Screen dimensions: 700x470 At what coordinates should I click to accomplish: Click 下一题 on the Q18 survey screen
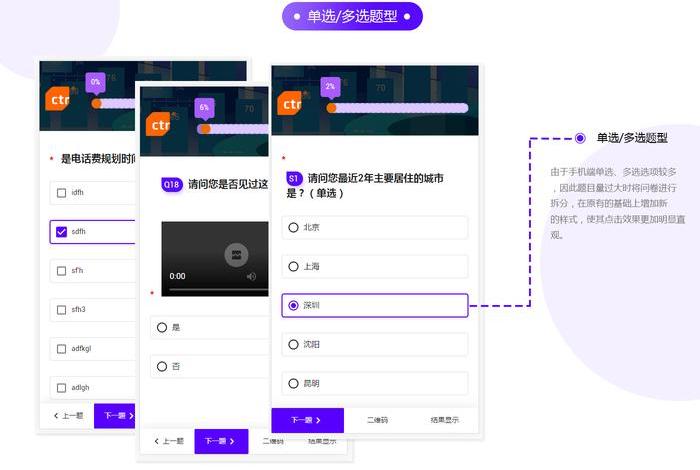coord(221,441)
